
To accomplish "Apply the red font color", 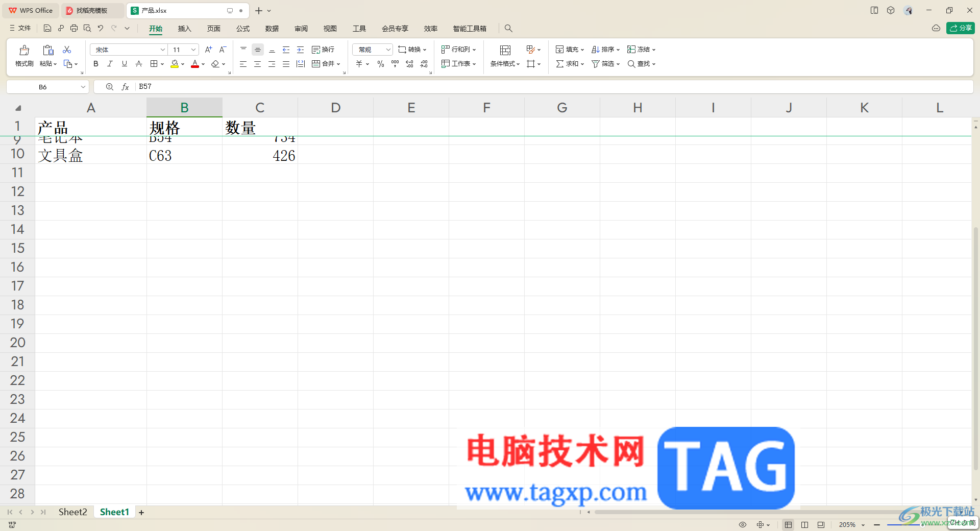I will click(x=194, y=64).
